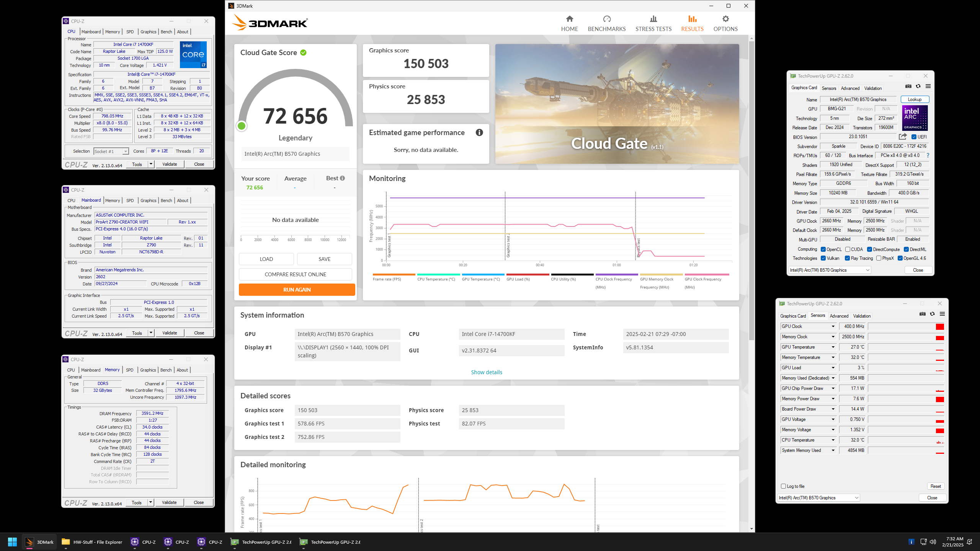The height and width of the screenshot is (551, 980).
Task: Open the hamburger menu in the GPU-Z Sensors window
Action: (x=942, y=314)
